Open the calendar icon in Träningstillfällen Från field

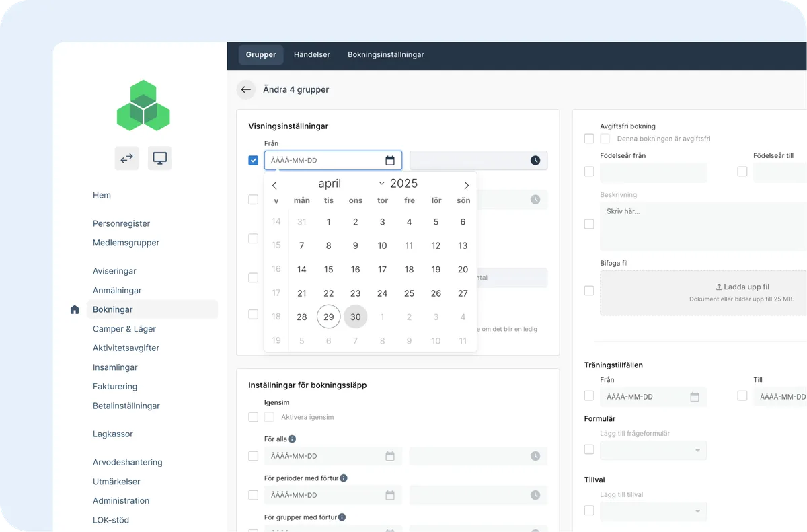(695, 397)
